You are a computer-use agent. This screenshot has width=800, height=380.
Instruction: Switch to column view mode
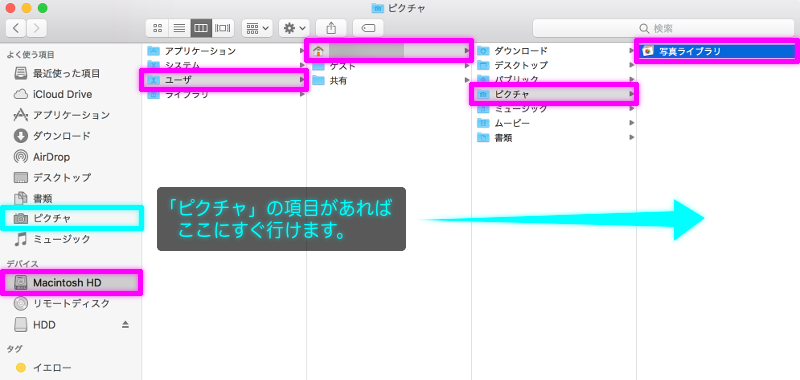coord(201,28)
